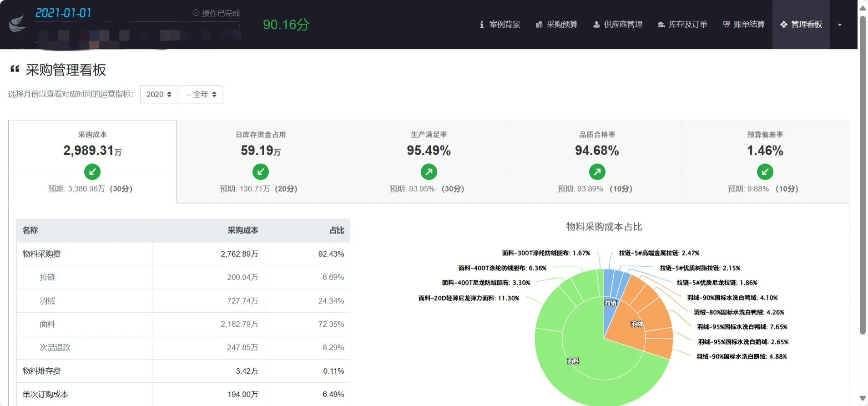Click the dashboard icon beside 管理看板
Viewport: 868px width, 406px height.
784,25
